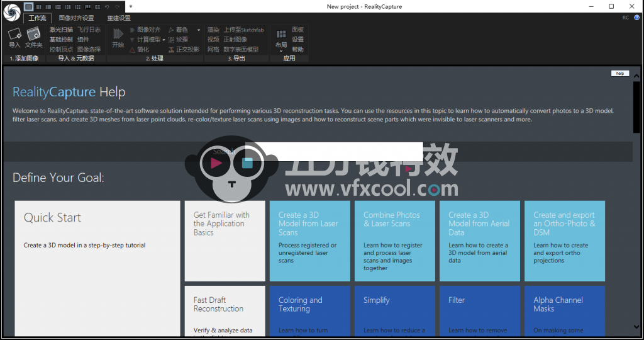
Task: Click the help page scroll-up arrow
Action: click(x=636, y=76)
